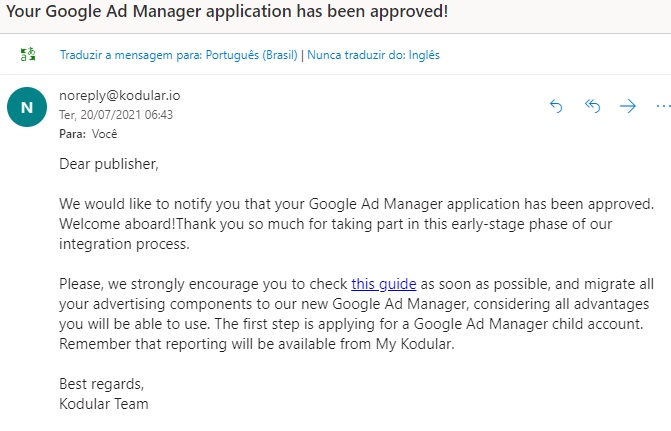The width and height of the screenshot is (671, 431).
Task: Click the "Best regards," closing line
Action: [x=101, y=385]
